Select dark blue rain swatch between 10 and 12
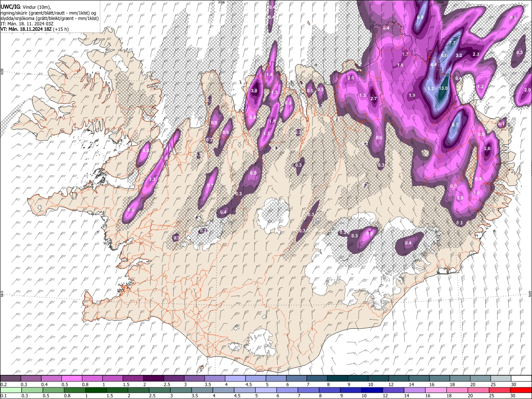This screenshot has height=399, width=532. (372, 390)
